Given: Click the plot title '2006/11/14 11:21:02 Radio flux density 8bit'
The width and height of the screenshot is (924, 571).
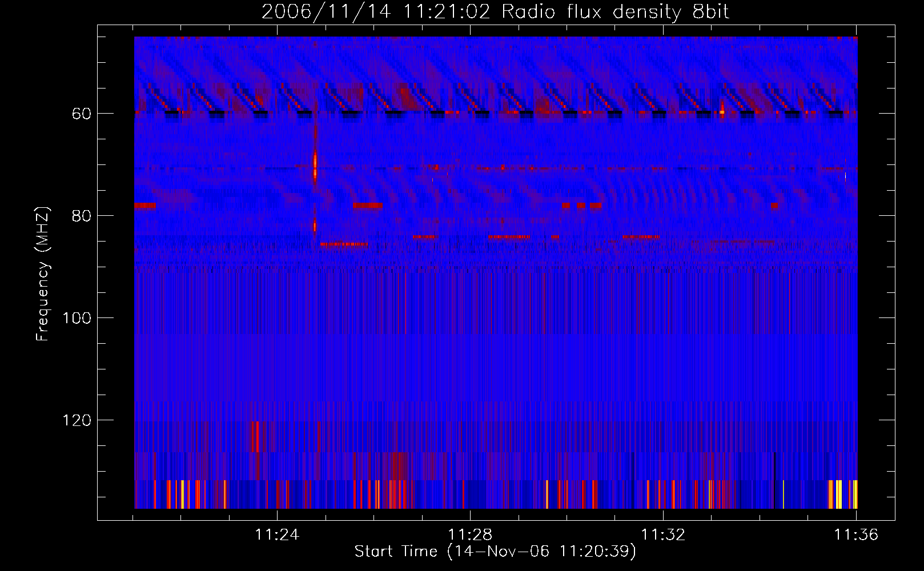Looking at the screenshot, I should (495, 11).
